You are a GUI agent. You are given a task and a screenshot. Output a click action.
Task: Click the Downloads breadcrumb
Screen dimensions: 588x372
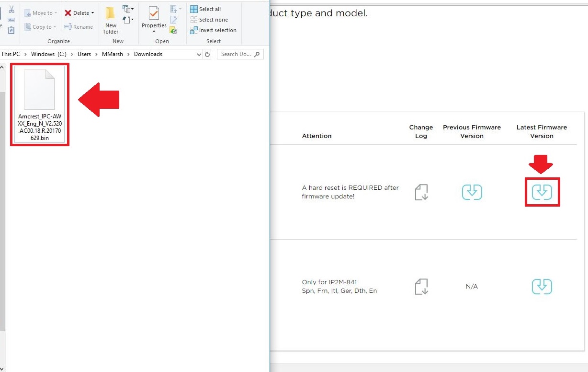[148, 54]
